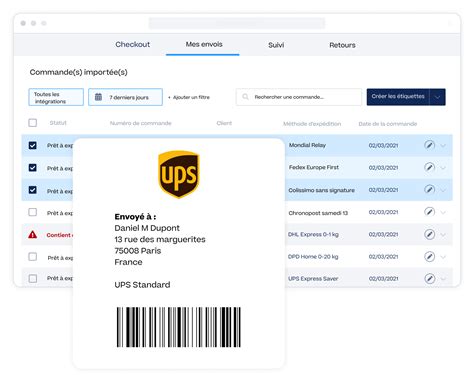Click the Méthode d'expédition column header

tap(312, 124)
